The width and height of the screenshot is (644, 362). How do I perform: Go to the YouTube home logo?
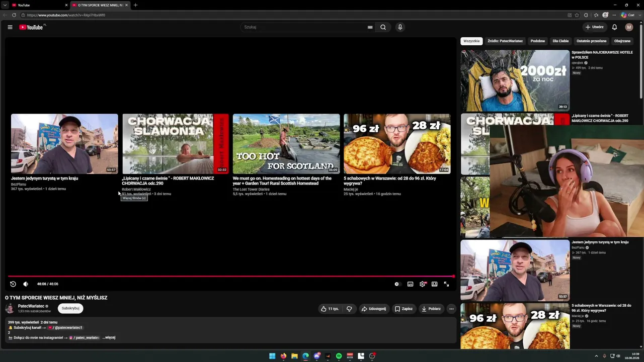pyautogui.click(x=31, y=27)
